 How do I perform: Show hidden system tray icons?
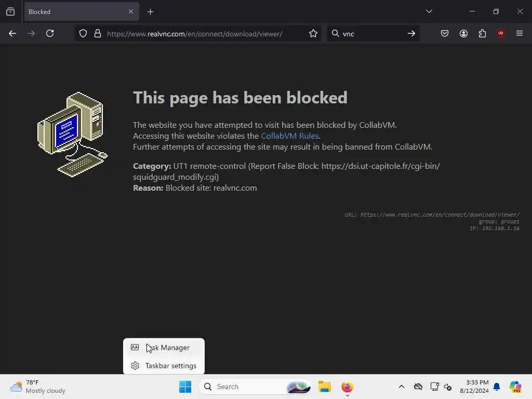pyautogui.click(x=402, y=387)
